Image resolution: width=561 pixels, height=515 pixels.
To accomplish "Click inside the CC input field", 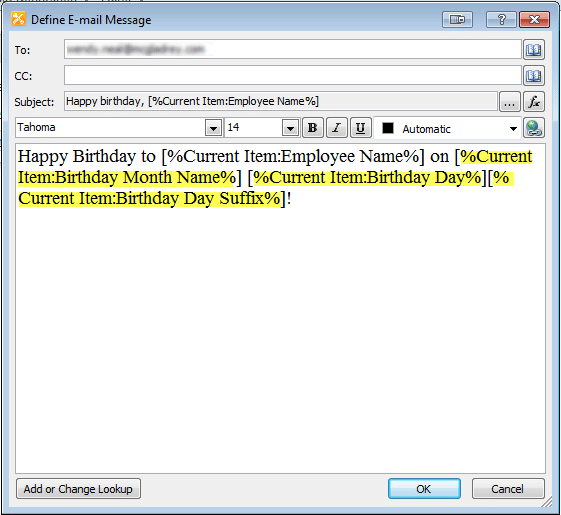I will [x=293, y=76].
